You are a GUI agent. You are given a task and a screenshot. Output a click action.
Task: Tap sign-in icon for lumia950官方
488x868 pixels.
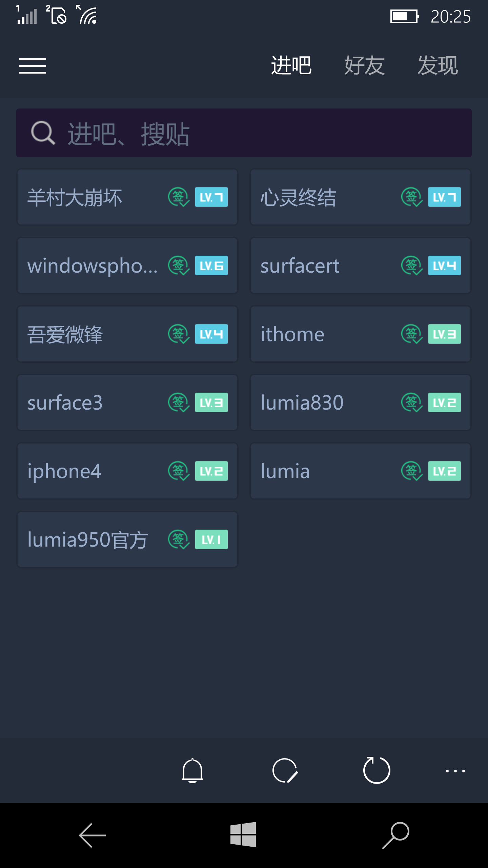coord(178,539)
